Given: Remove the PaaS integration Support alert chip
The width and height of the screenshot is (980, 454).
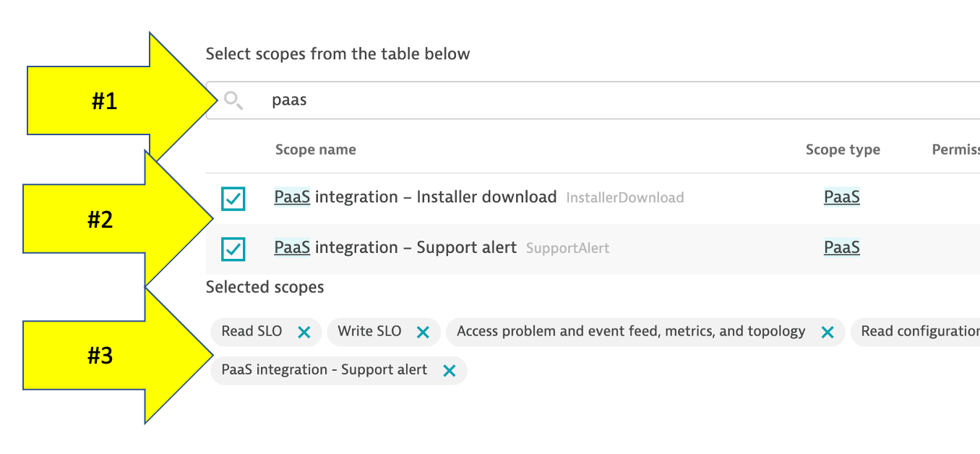Looking at the screenshot, I should 449,371.
